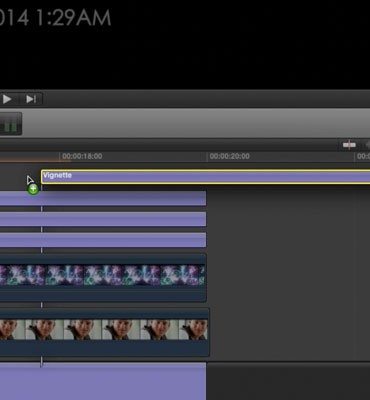Image resolution: width=370 pixels, height=400 pixels.
Task: Select the second purple title clip
Action: [103, 219]
